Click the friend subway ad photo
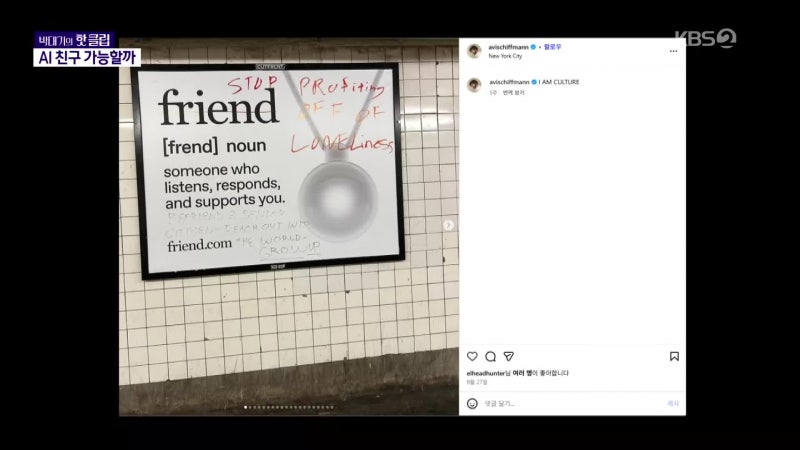The image size is (800, 450). point(289,227)
